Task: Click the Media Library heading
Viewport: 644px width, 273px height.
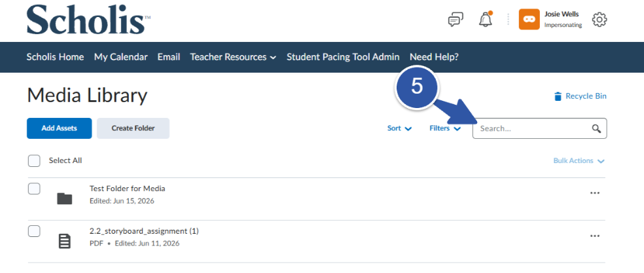Action: click(87, 96)
